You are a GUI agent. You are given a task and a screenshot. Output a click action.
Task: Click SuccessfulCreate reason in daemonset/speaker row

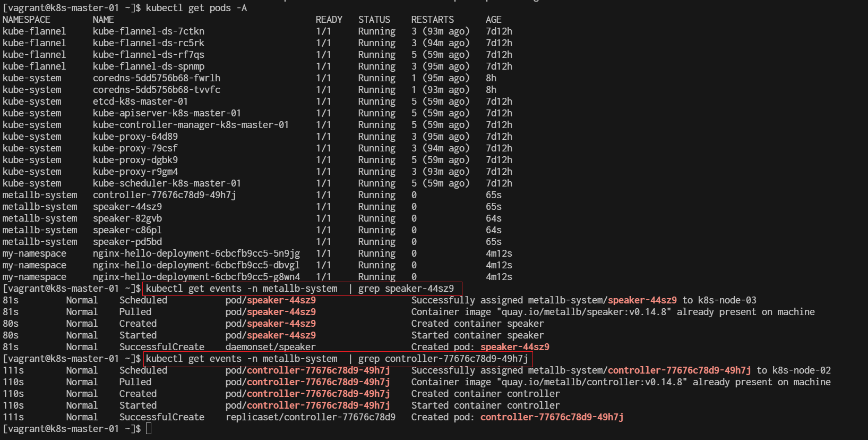[x=162, y=347]
